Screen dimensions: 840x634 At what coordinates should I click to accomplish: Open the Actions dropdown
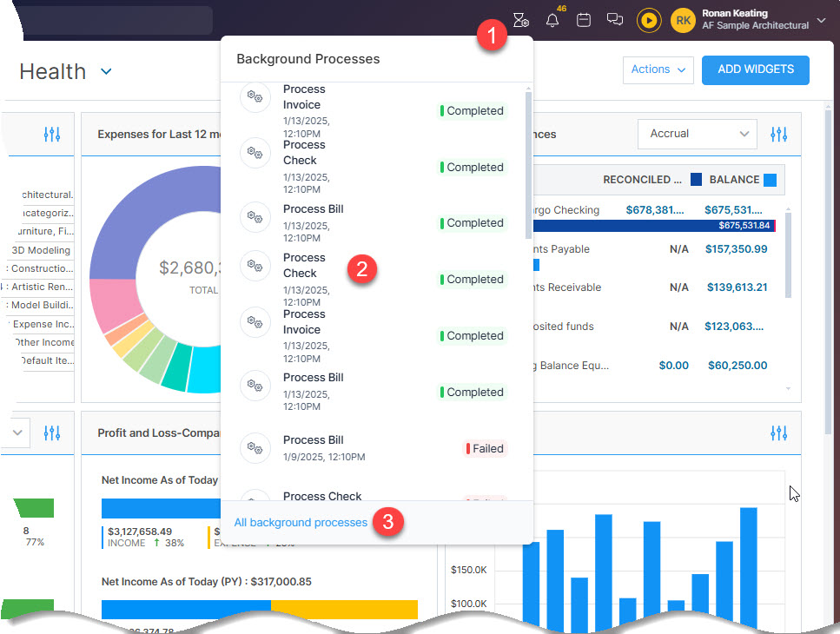pyautogui.click(x=658, y=69)
